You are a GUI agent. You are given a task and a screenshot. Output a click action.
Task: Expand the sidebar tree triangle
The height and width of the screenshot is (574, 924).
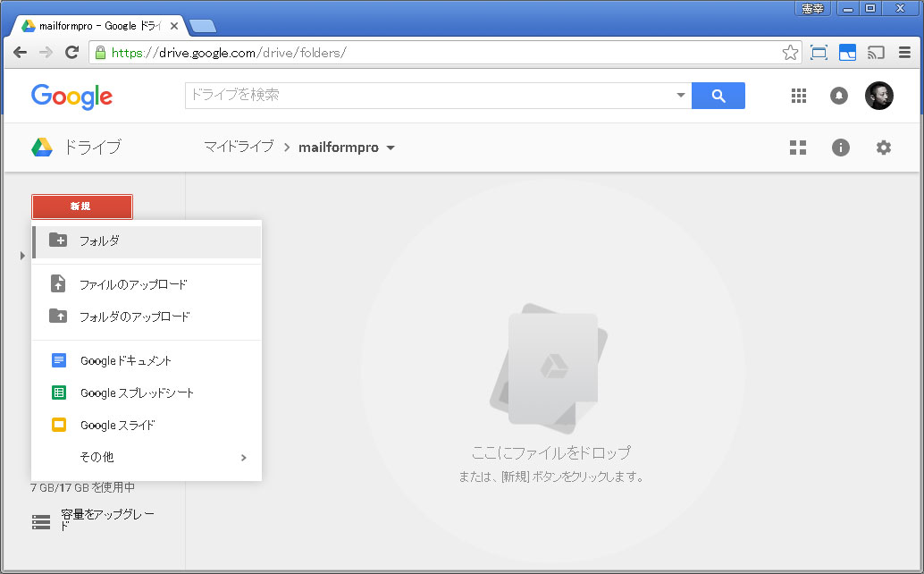22,257
